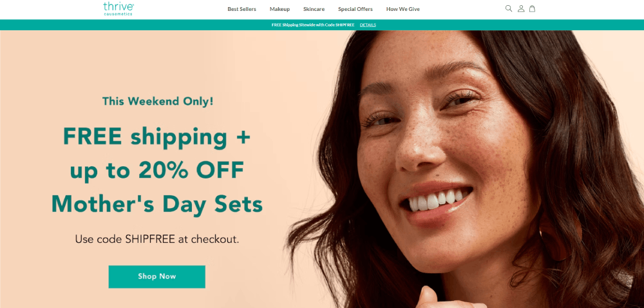Select Makeup in the navigation bar

pos(279,9)
